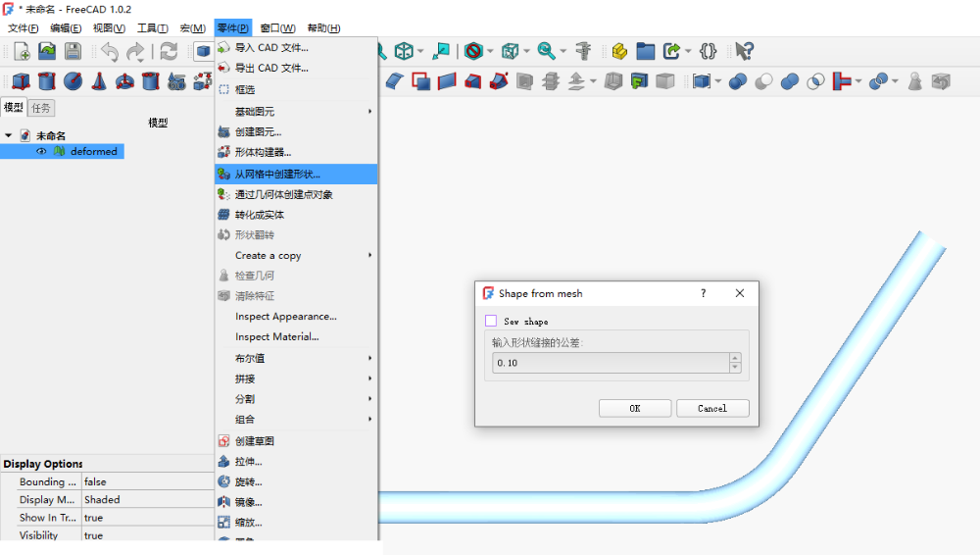Create a Cylinder primitive
Viewport: 980px width, 555px height.
coord(47,81)
